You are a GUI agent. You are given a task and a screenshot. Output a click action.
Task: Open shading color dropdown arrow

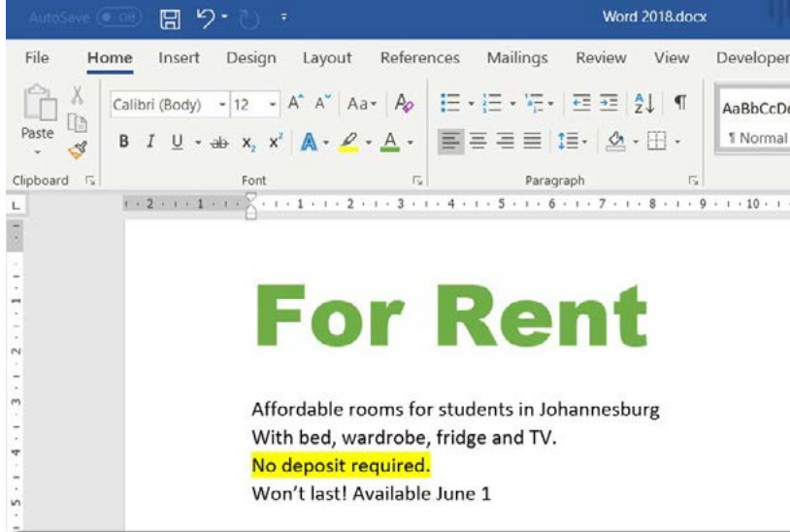(636, 142)
